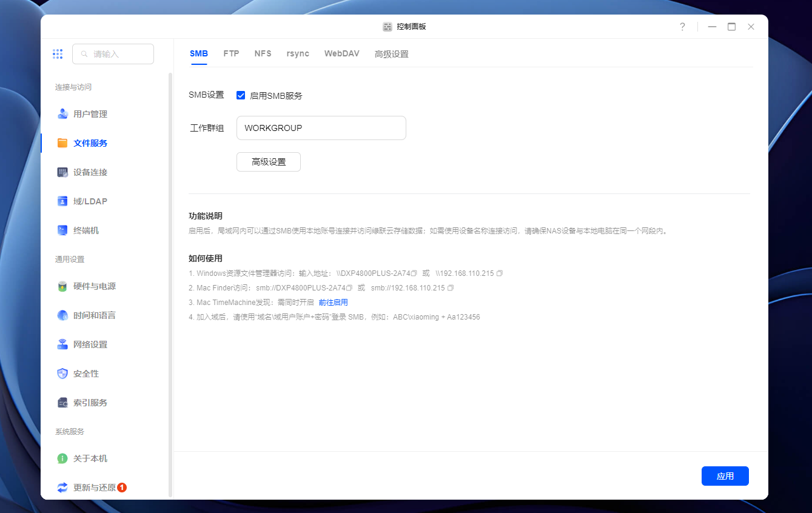Viewport: 812px width, 513px height.
Task: Switch to the rsync tab
Action: click(x=298, y=53)
